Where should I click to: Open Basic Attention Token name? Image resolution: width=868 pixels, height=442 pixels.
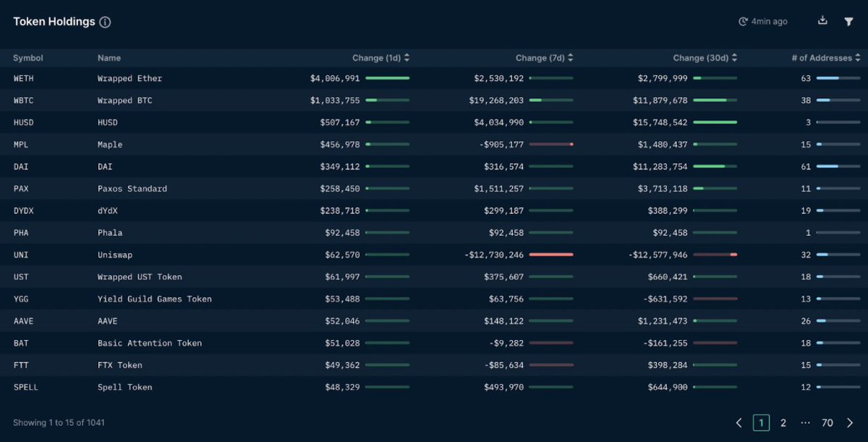150,343
